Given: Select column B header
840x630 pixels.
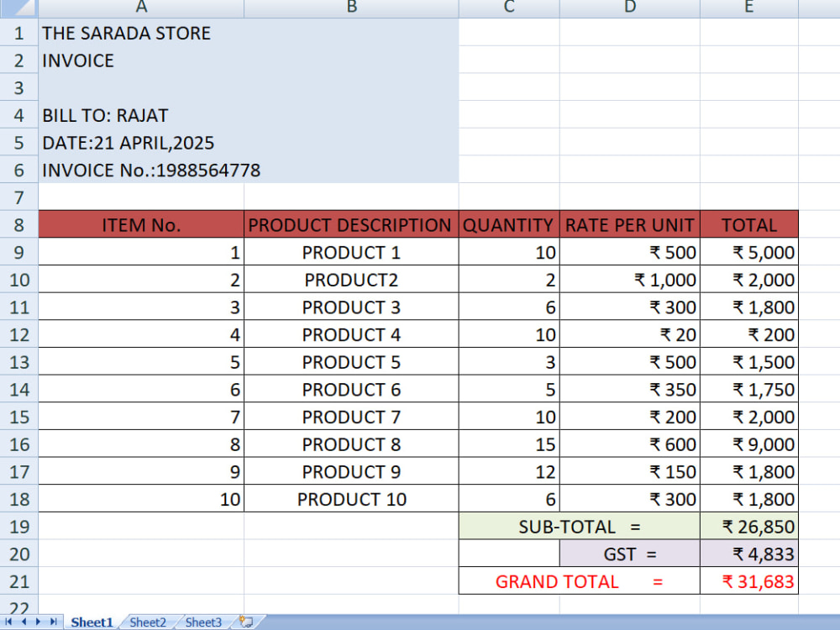Looking at the screenshot, I should 351,8.
